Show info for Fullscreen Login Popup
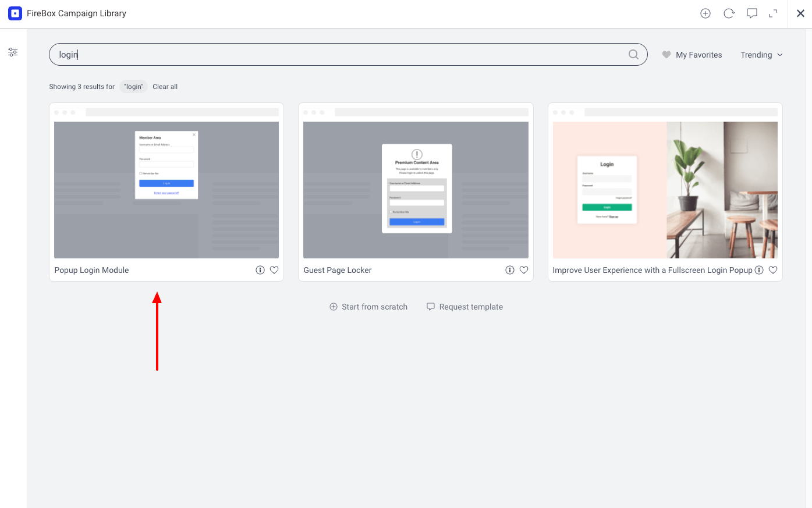This screenshot has width=812, height=508. tap(759, 270)
